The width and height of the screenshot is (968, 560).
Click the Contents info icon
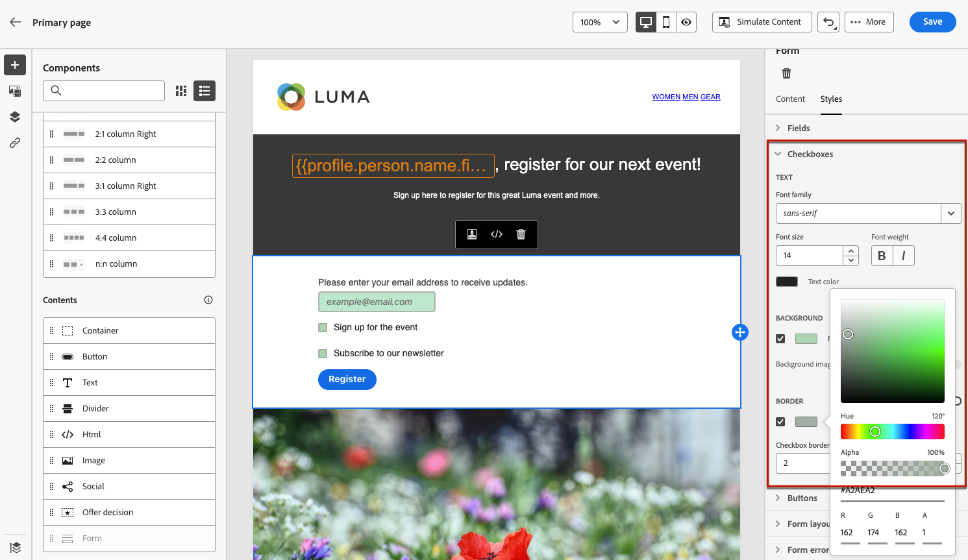point(208,300)
